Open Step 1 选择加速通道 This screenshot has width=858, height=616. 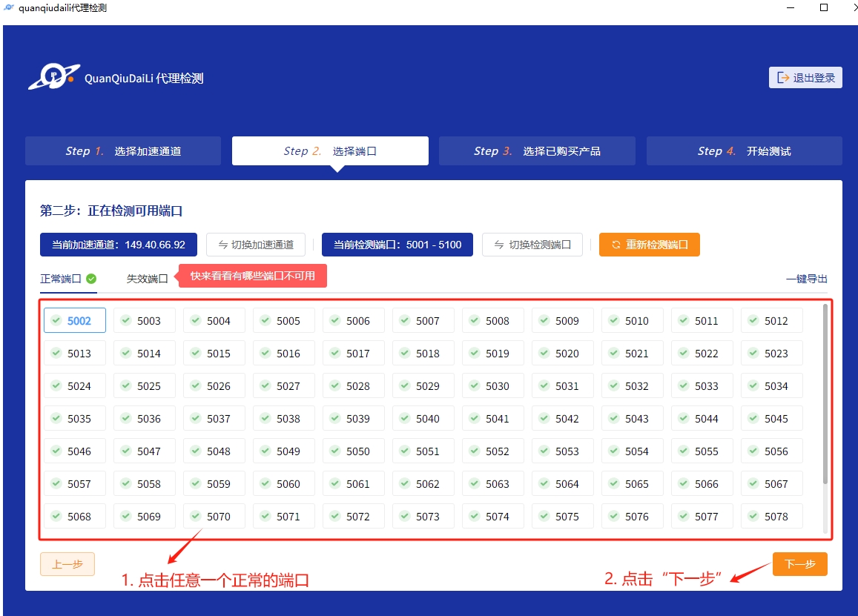click(x=123, y=151)
